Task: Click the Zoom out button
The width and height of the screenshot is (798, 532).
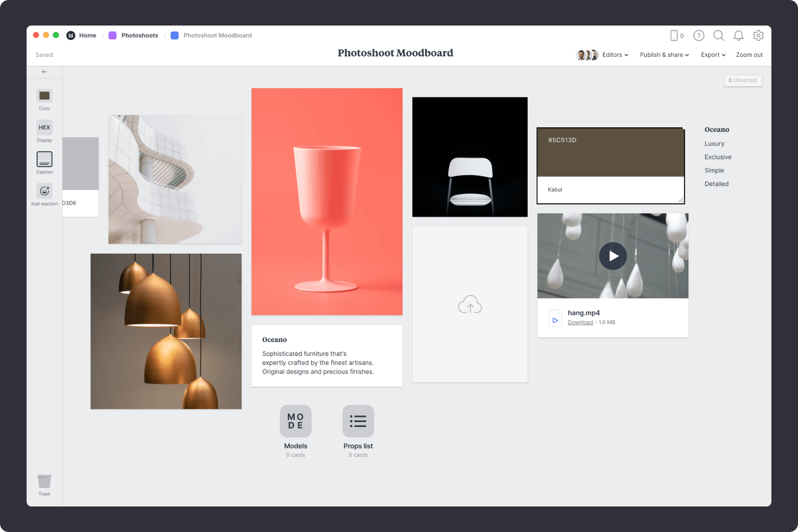Action: (749, 55)
